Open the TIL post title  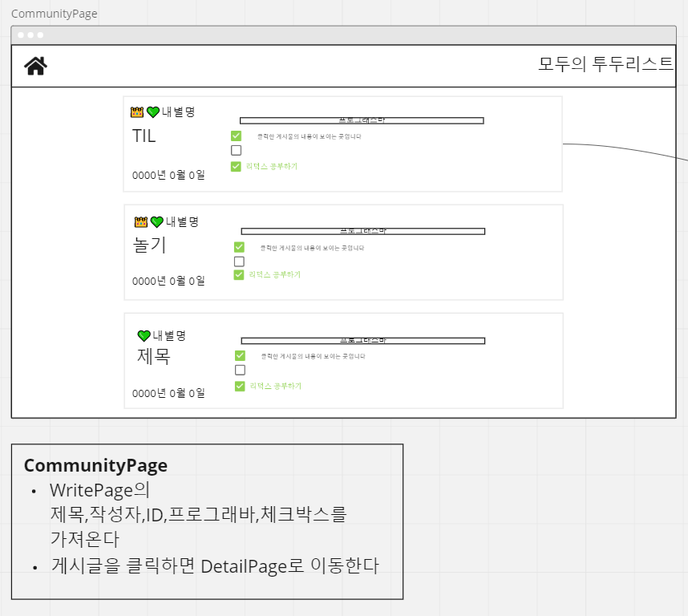(144, 136)
